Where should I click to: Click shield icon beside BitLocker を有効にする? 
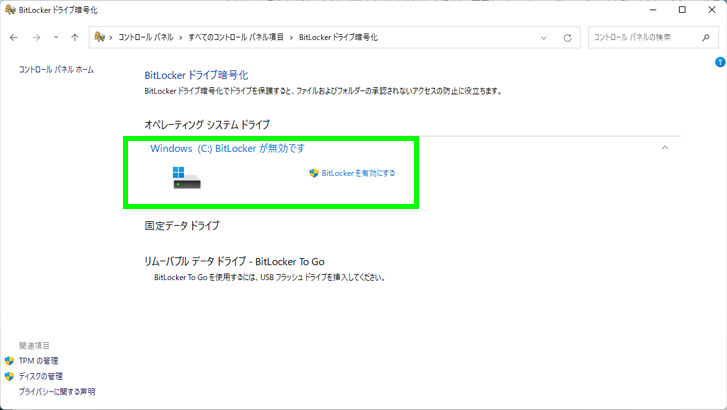(x=314, y=173)
